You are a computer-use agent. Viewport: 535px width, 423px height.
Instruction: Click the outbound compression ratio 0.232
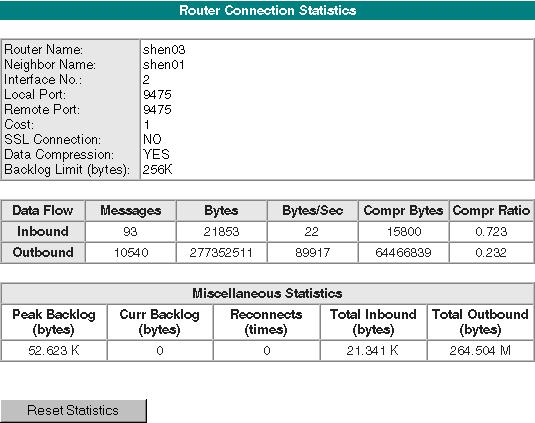[491, 253]
